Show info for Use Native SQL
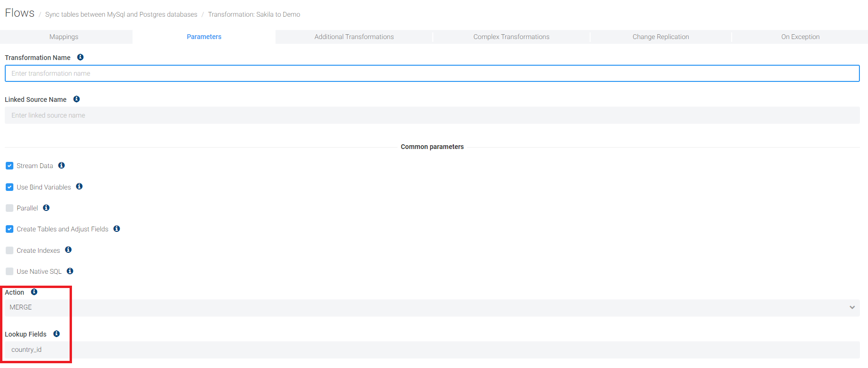The image size is (868, 368). [x=70, y=271]
